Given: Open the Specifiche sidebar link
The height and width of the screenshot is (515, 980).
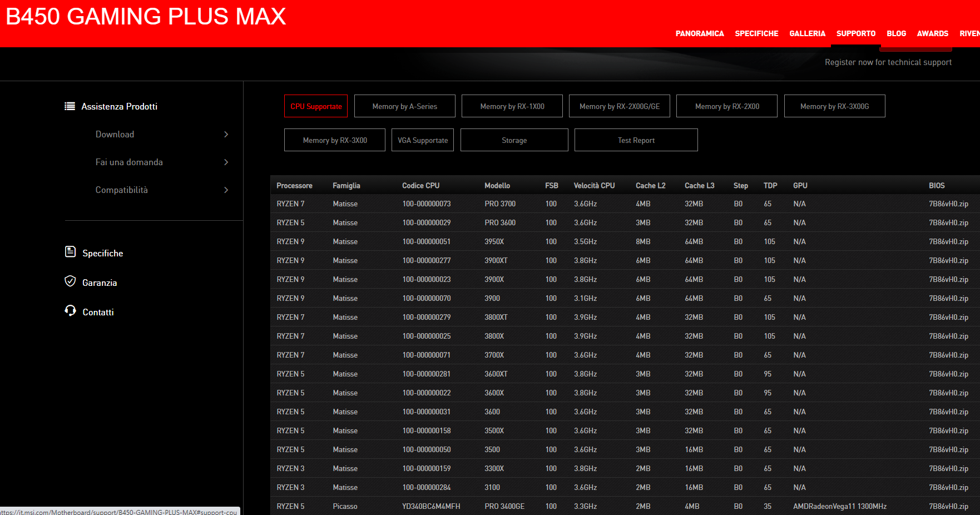Looking at the screenshot, I should pyautogui.click(x=103, y=253).
